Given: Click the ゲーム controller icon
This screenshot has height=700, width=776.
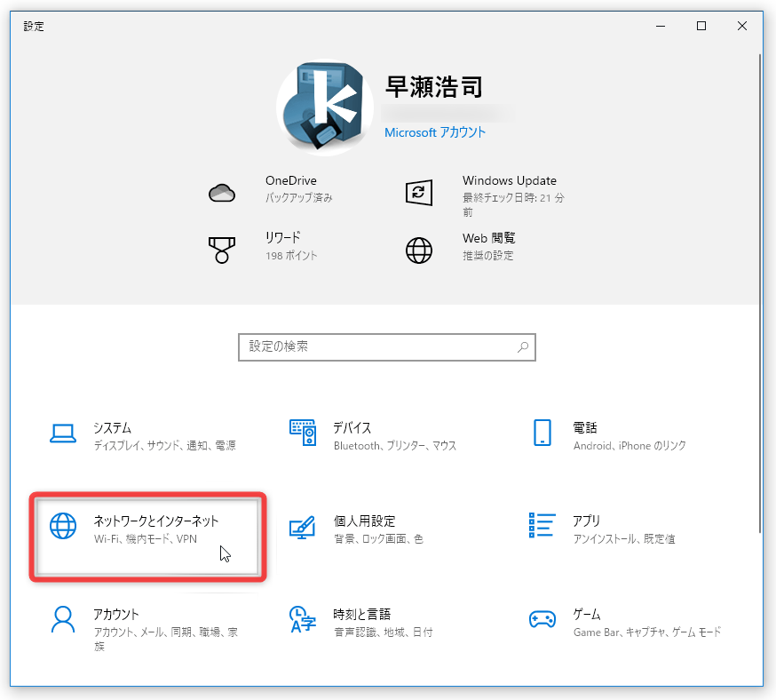Looking at the screenshot, I should [542, 619].
